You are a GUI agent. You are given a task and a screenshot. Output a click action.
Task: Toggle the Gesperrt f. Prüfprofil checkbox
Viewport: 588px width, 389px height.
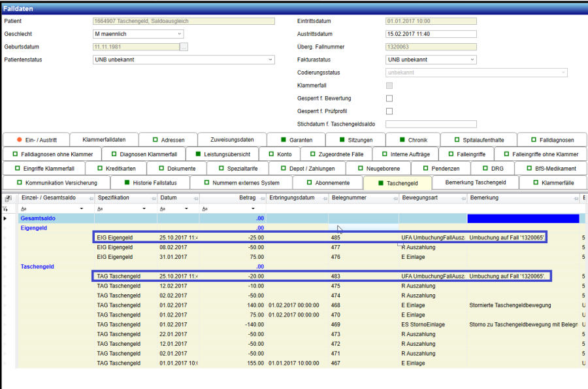point(389,111)
